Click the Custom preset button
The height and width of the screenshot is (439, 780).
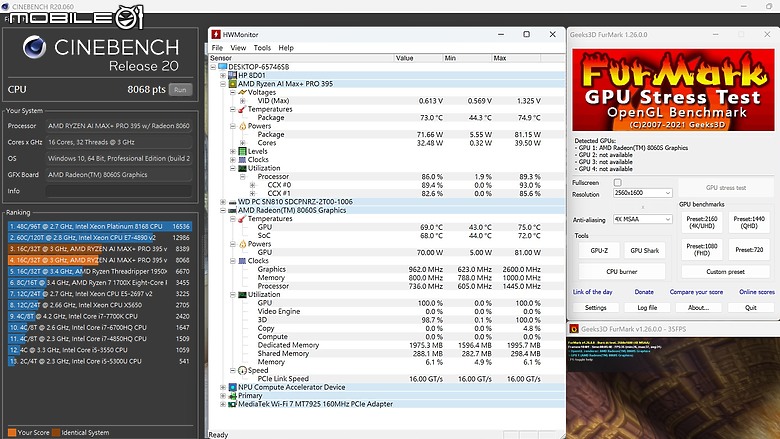point(725,271)
